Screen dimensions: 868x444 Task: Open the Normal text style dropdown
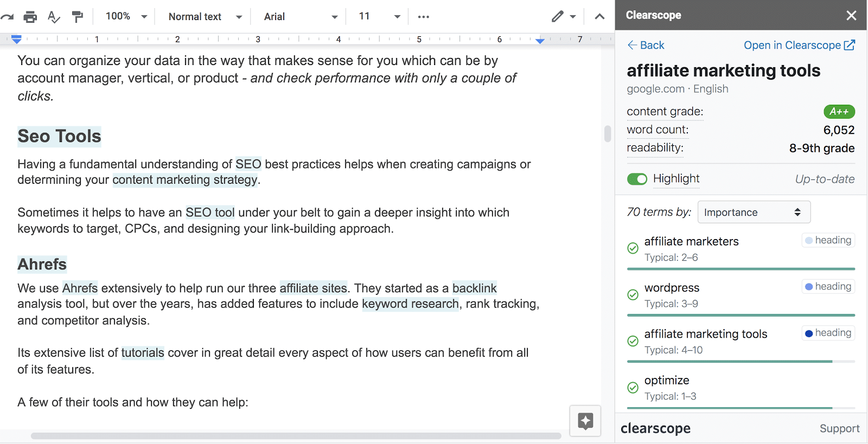pyautogui.click(x=205, y=17)
